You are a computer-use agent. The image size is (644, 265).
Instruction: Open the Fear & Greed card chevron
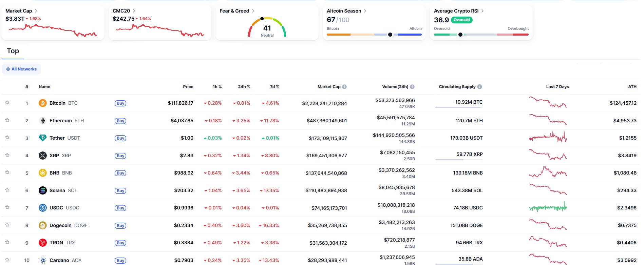point(253,11)
